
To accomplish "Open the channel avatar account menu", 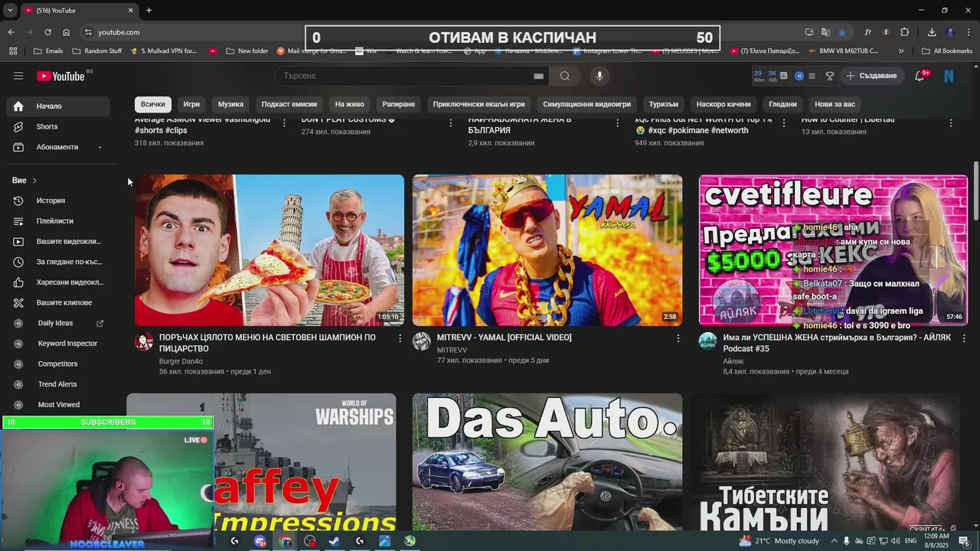I will 949,76.
